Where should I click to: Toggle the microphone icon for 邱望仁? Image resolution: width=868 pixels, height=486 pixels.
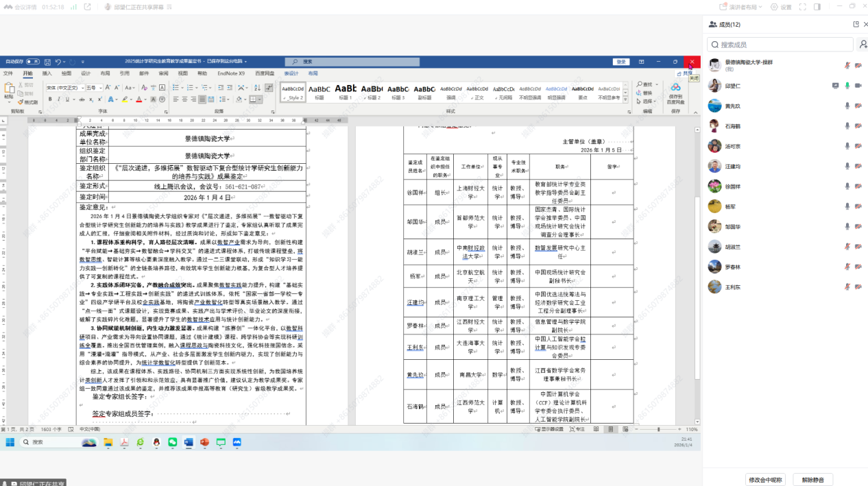click(x=847, y=86)
